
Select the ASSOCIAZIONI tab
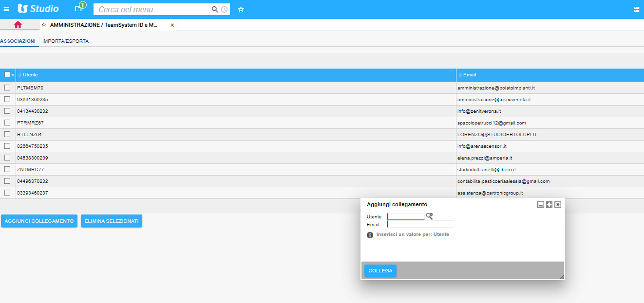[18, 41]
